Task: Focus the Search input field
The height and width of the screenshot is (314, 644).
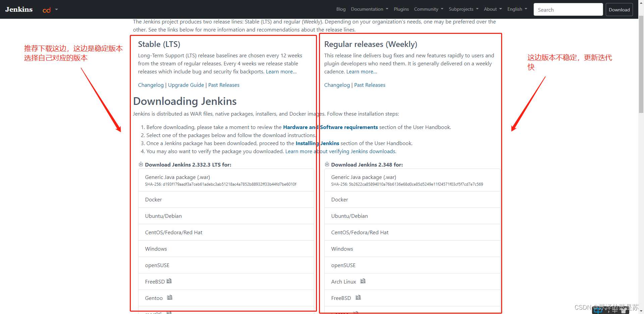Action: [568, 10]
